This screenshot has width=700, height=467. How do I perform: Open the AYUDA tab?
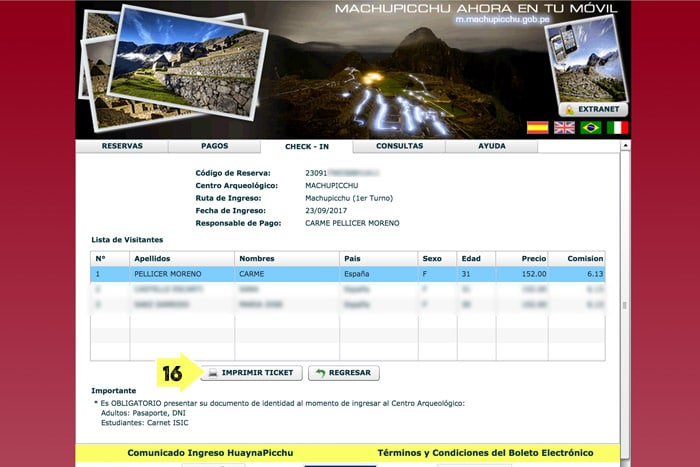(x=492, y=146)
